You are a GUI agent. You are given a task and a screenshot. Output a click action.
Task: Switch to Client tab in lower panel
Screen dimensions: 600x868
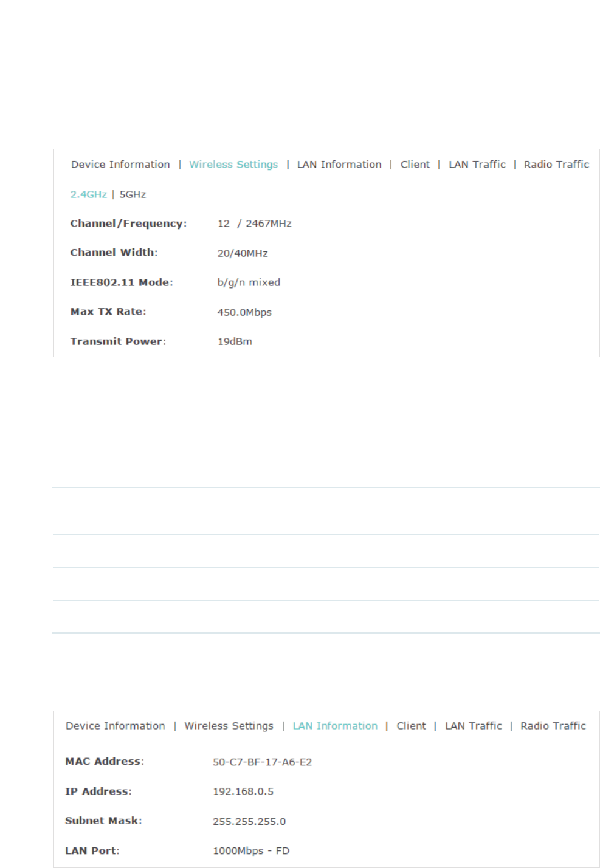pyautogui.click(x=412, y=726)
